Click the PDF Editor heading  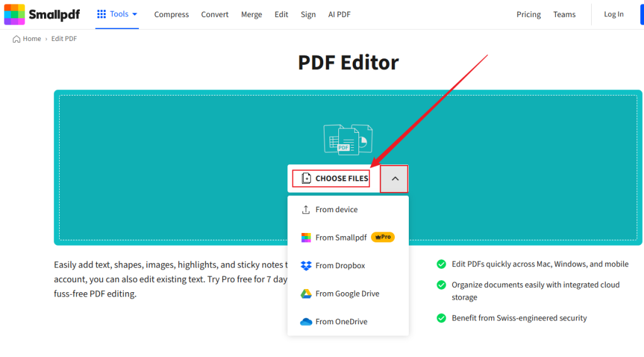pos(348,62)
